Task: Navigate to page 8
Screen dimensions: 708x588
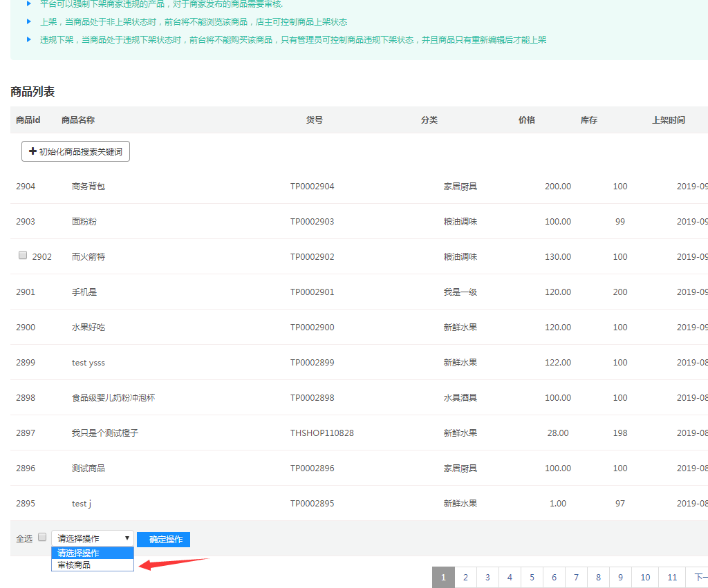Action: tap(598, 578)
